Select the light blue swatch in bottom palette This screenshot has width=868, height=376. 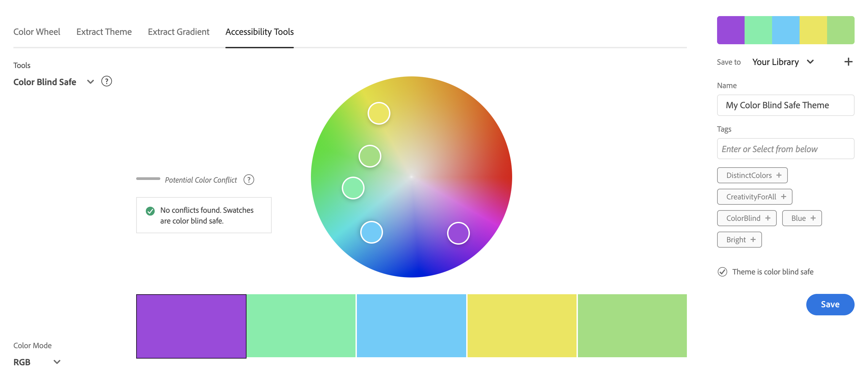point(411,325)
